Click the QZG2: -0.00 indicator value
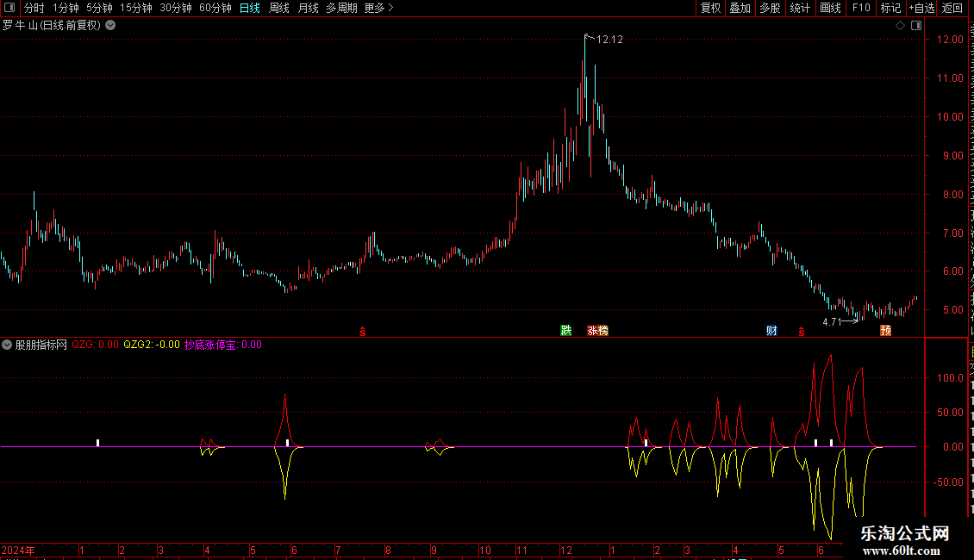 click(152, 345)
